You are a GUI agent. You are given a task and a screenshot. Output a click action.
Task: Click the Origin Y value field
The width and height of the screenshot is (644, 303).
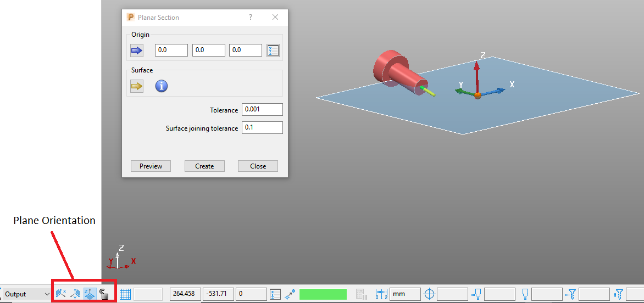209,50
